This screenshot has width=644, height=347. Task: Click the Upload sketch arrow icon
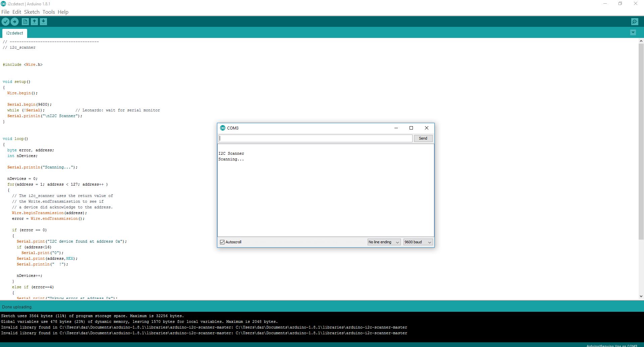pyautogui.click(x=15, y=22)
